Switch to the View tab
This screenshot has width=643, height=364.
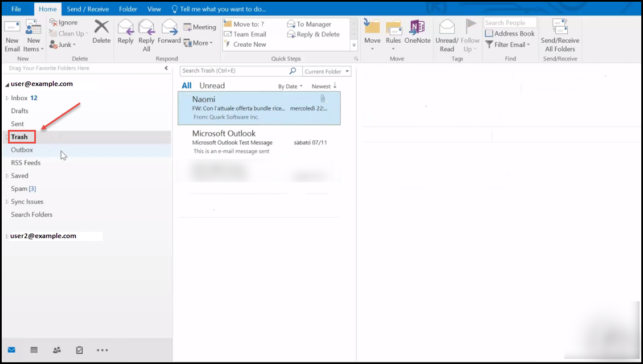[154, 9]
